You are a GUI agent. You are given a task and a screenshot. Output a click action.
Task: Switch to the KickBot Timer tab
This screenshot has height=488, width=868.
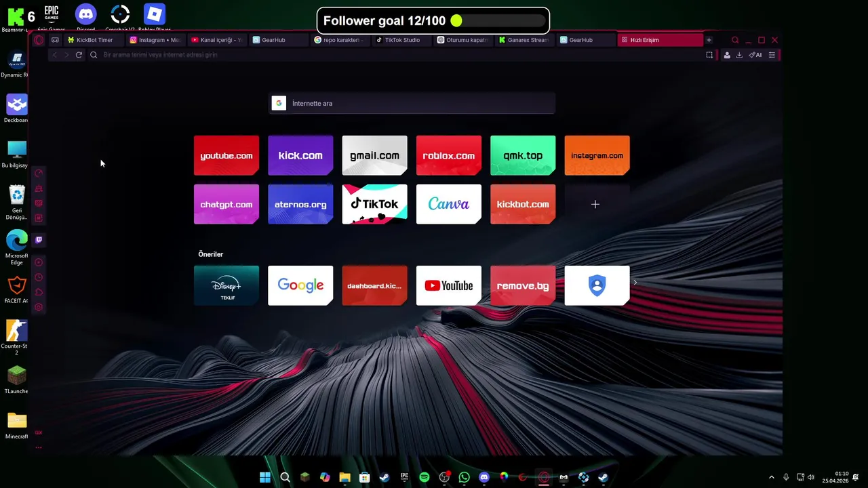94,40
